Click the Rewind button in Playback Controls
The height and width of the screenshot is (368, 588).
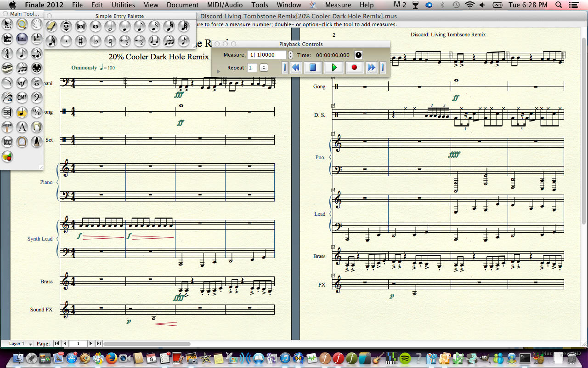coord(296,68)
